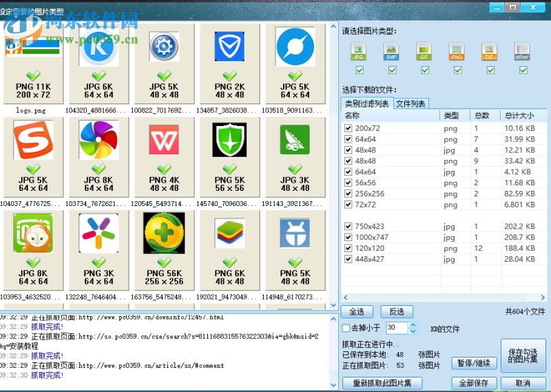Select the orange S icon thumbnail 104037_4776725

[33, 157]
